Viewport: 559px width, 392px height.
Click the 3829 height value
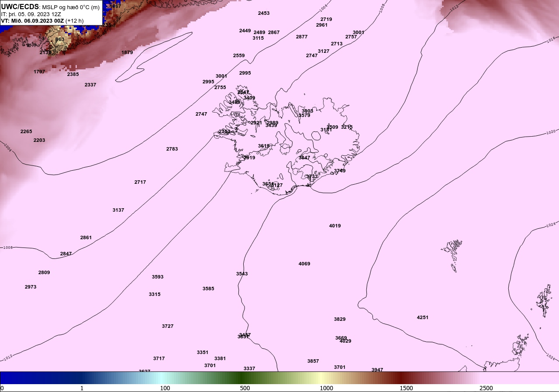pos(340,319)
